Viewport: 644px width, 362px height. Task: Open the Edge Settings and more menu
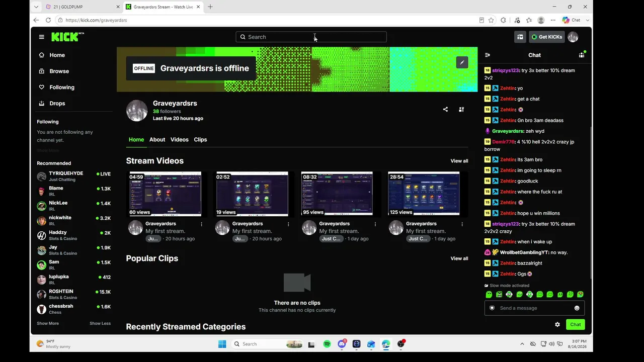553,20
